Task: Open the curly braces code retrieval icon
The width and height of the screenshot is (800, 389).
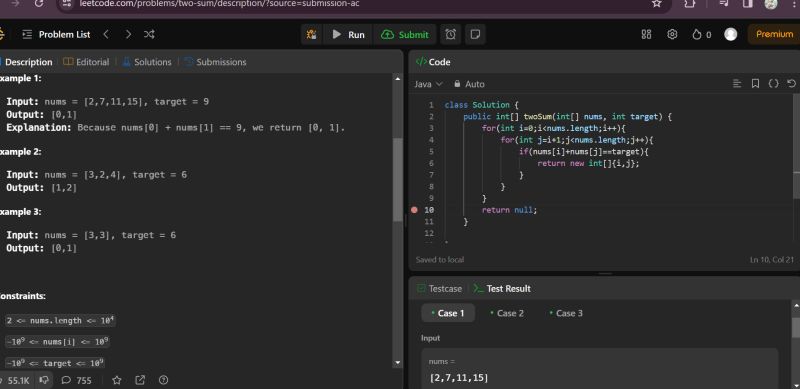Action: (x=773, y=84)
